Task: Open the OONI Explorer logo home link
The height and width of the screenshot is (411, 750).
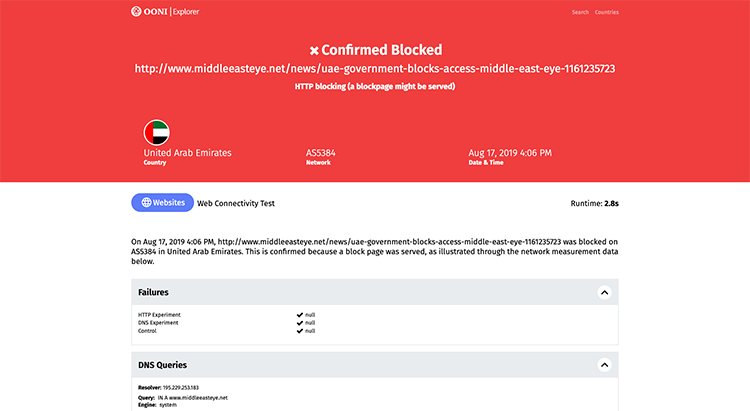Action: pos(165,11)
